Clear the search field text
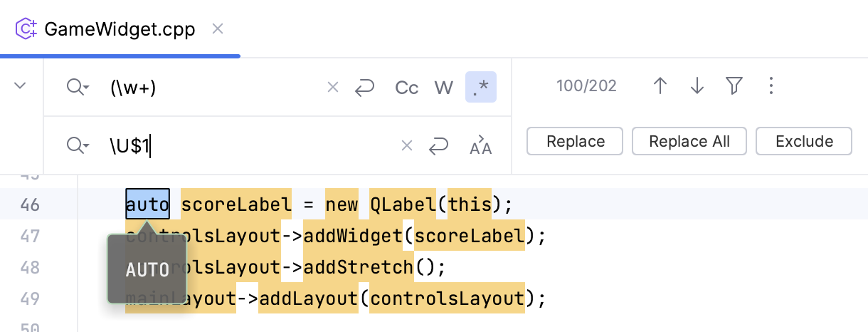The height and width of the screenshot is (332, 868). (332, 88)
